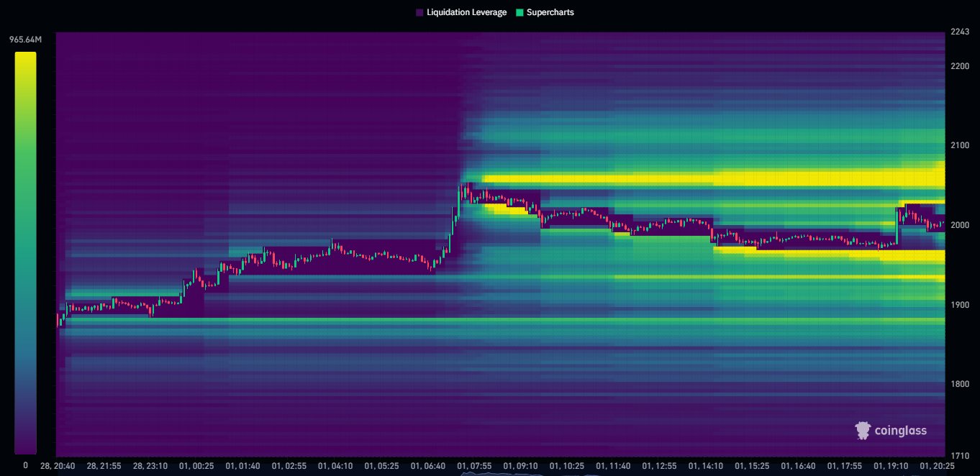Select the purple Liquidation Leverage legend swatch
The image size is (980, 476).
tap(418, 12)
